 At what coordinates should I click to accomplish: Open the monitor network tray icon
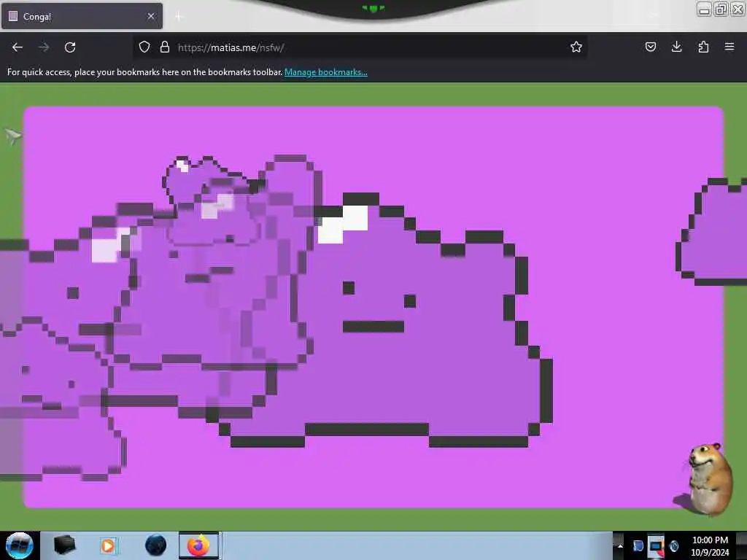(x=656, y=546)
